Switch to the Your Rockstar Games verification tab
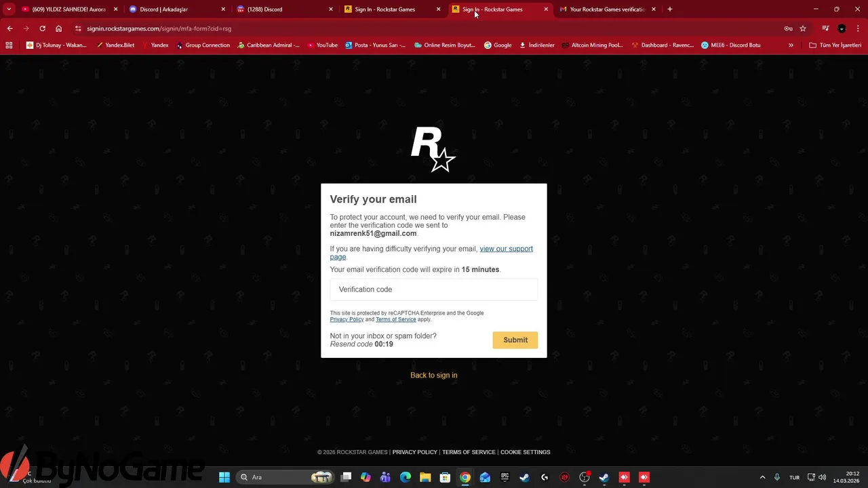Viewport: 868px width, 488px height. click(607, 9)
